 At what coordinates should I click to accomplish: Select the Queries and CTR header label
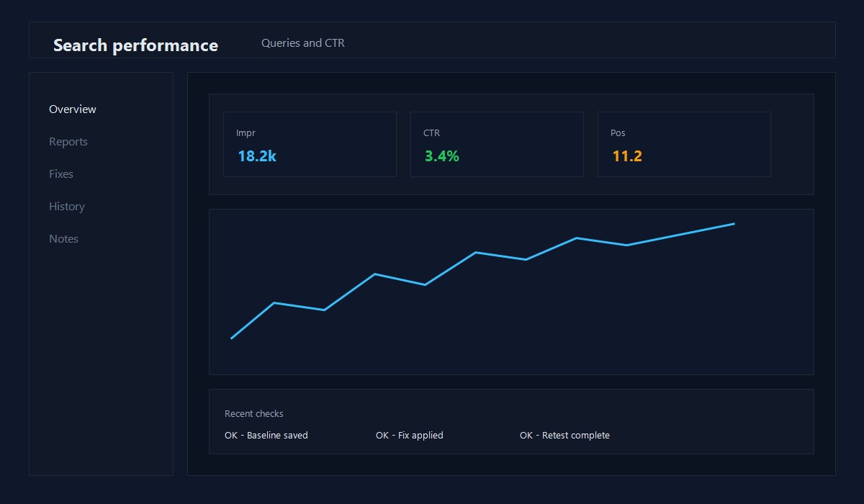[303, 42]
